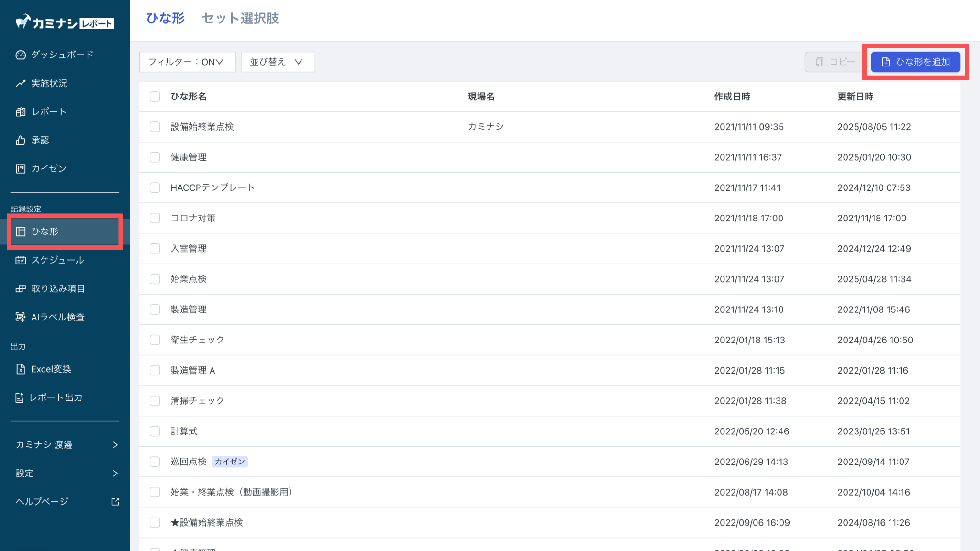The width and height of the screenshot is (980, 551).
Task: Open 実施状況 via its trend-line icon
Action: tap(20, 83)
